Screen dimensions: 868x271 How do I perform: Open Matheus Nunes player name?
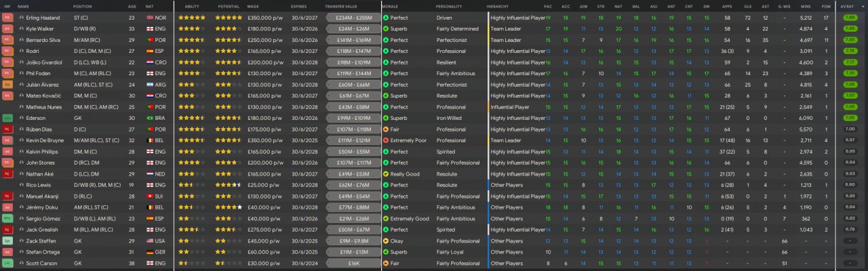43,107
